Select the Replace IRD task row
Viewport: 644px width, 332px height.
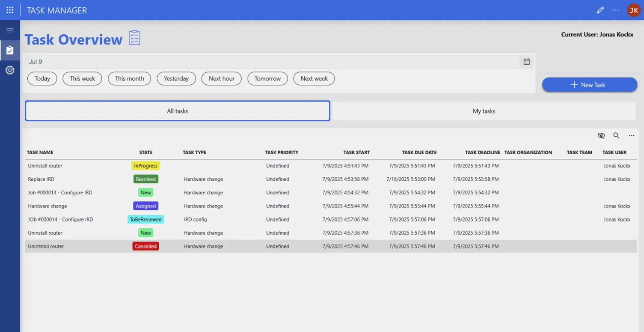[x=331, y=179]
